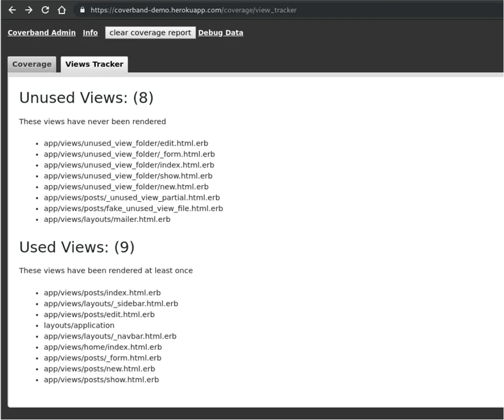This screenshot has height=420, width=504.
Task: Select unused_view_folder/_form.html.erb entry
Action: pos(130,154)
